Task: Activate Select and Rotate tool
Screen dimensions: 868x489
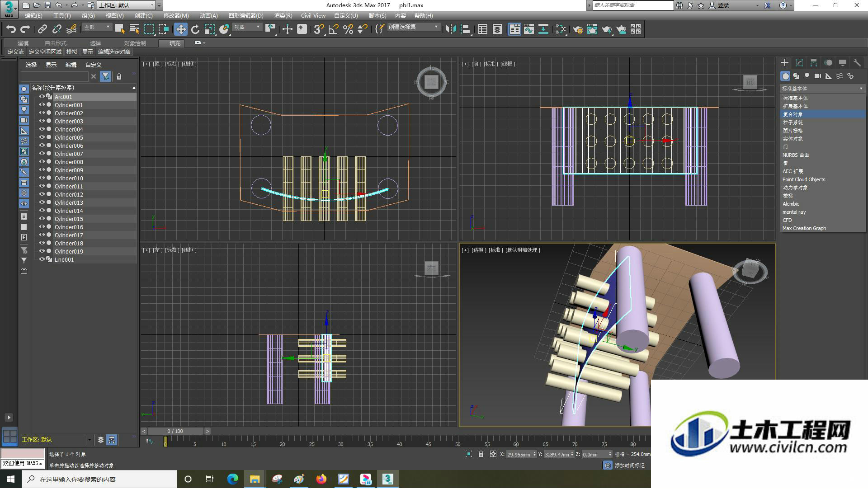Action: pyautogui.click(x=195, y=29)
